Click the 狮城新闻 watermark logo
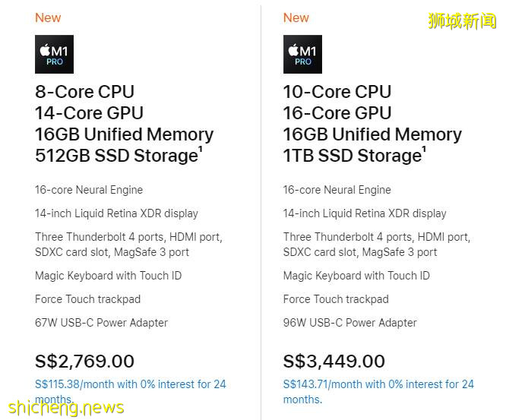This screenshot has height=420, width=506. coord(462,21)
